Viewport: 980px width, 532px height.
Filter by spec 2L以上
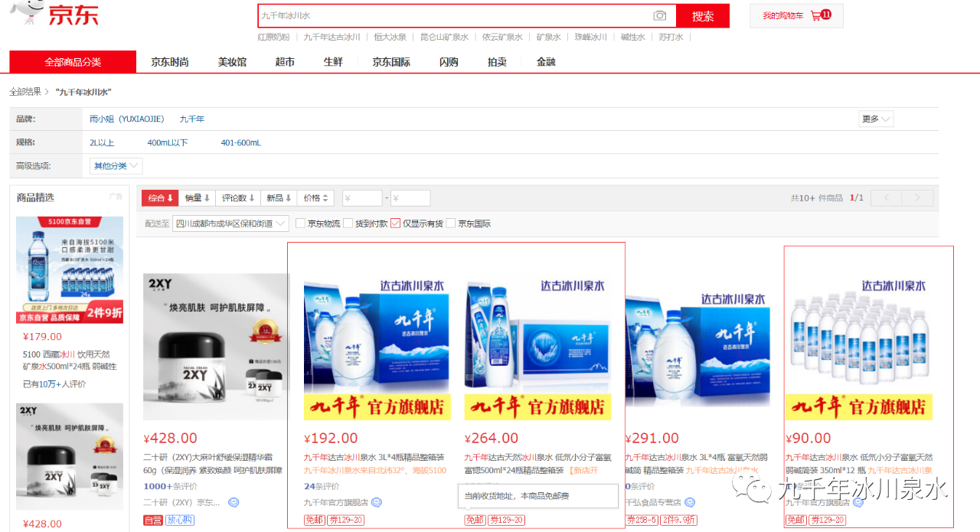102,142
